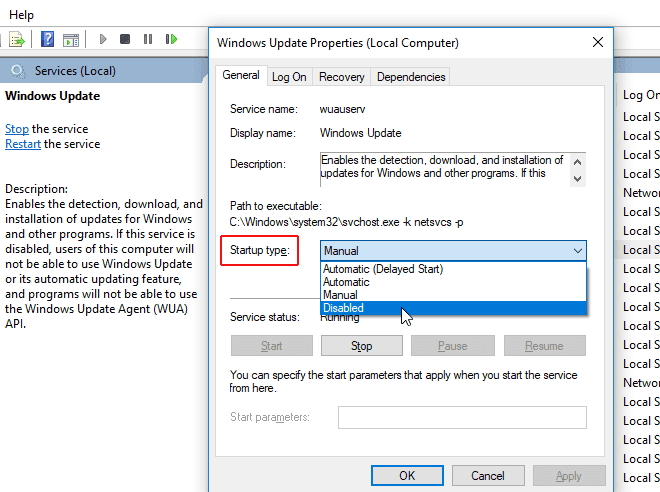Viewport: 660px width, 492px height.
Task: Open the Help menu
Action: [x=21, y=15]
